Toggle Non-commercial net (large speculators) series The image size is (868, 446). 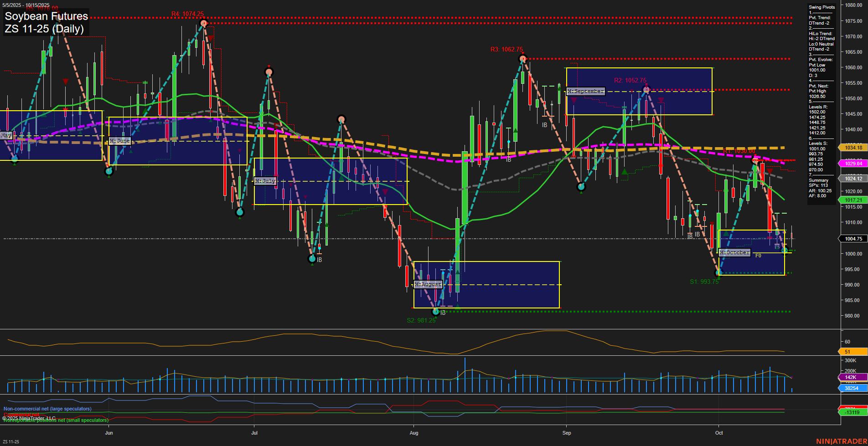[47, 409]
